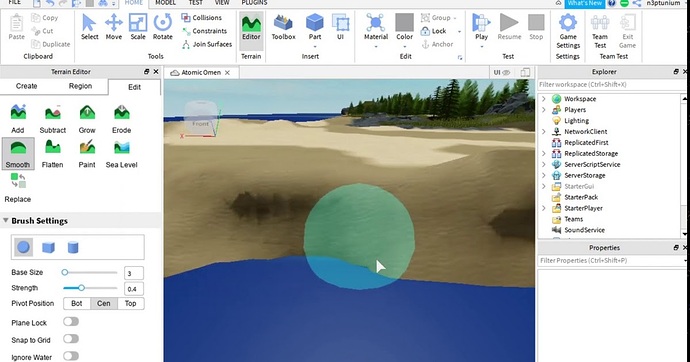This screenshot has height=362, width=690.
Task: Toggle Ignore Water switch
Action: [x=70, y=356]
